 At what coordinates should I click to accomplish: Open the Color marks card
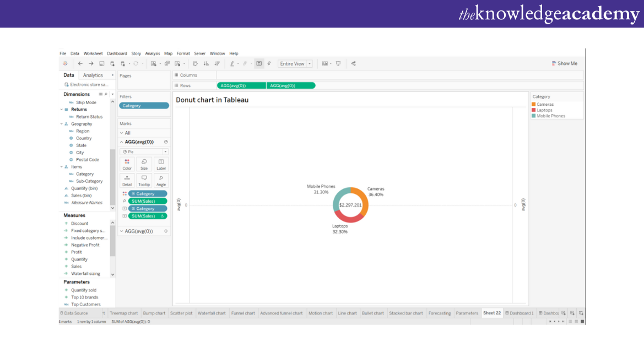click(x=127, y=164)
